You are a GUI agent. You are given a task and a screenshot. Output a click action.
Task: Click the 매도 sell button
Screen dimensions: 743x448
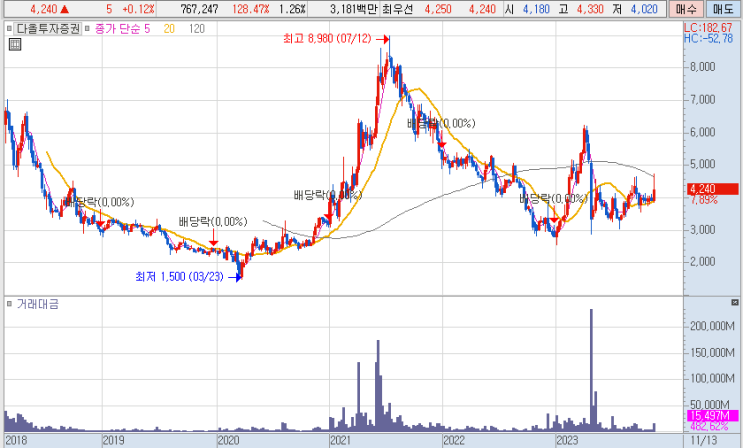[723, 9]
